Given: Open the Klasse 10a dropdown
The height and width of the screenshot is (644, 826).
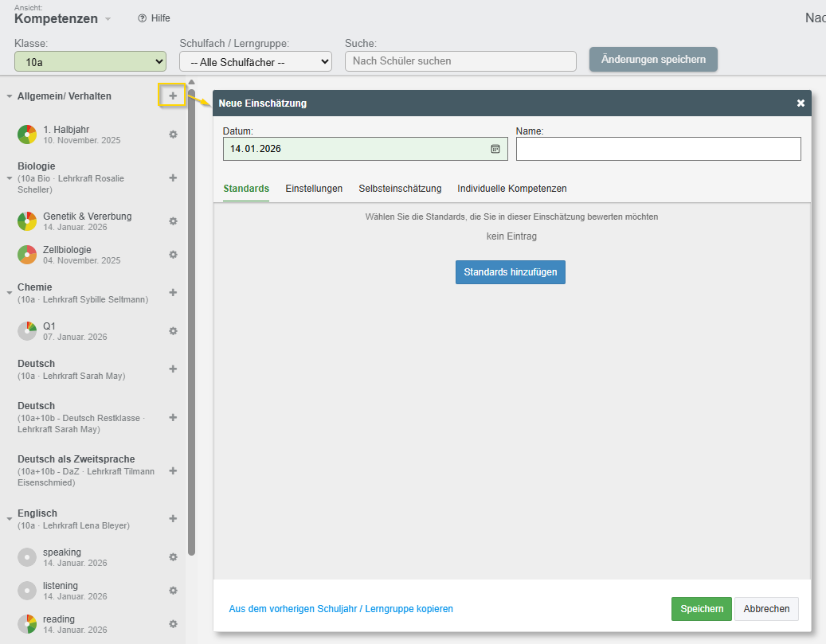Looking at the screenshot, I should [x=90, y=61].
